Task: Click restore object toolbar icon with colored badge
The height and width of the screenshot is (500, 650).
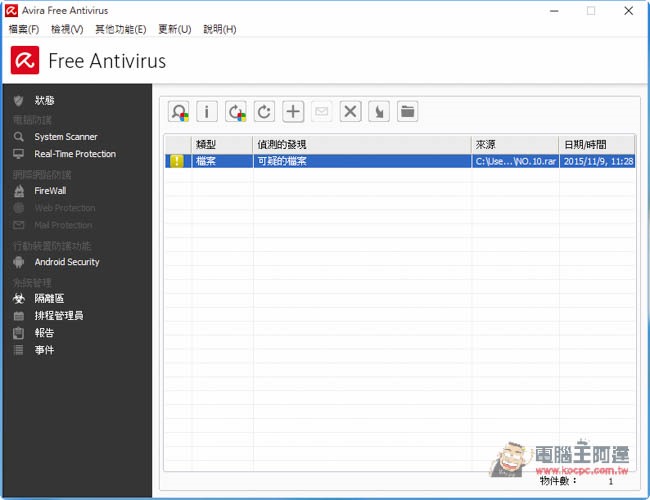Action: pyautogui.click(x=235, y=112)
